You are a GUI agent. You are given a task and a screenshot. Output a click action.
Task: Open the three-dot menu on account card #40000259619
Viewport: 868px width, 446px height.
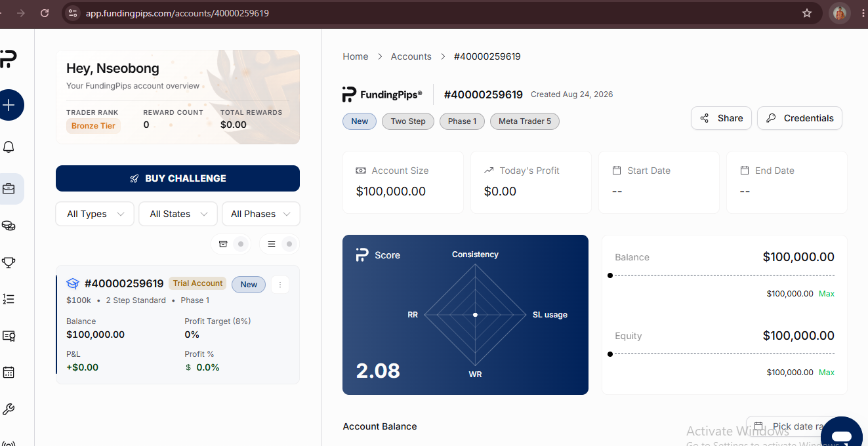(280, 285)
